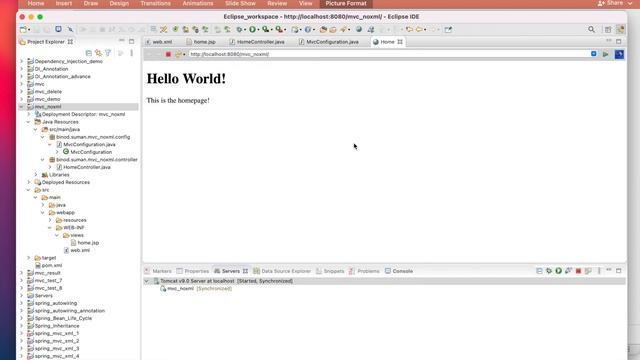Open the New wizard dropdown arrow

tap(29, 30)
